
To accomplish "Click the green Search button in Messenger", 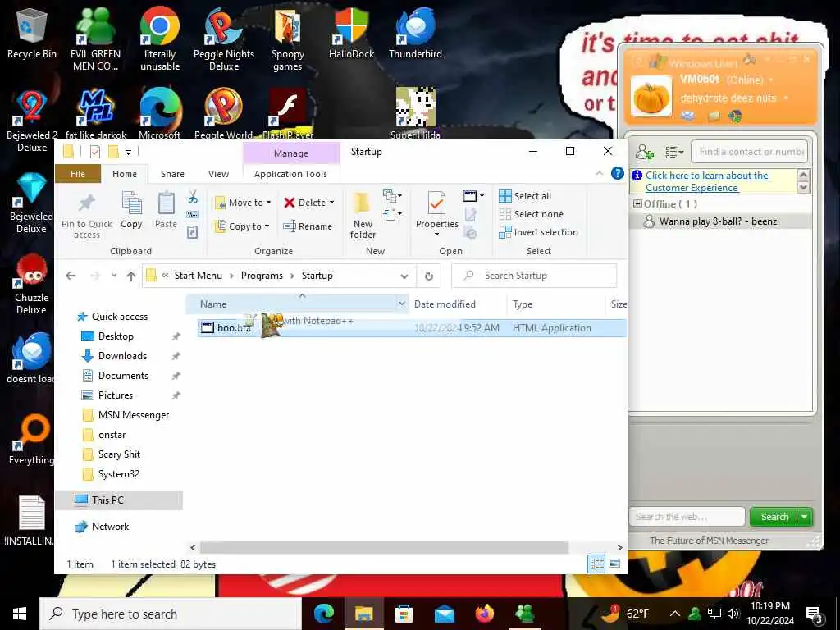I will [x=774, y=517].
